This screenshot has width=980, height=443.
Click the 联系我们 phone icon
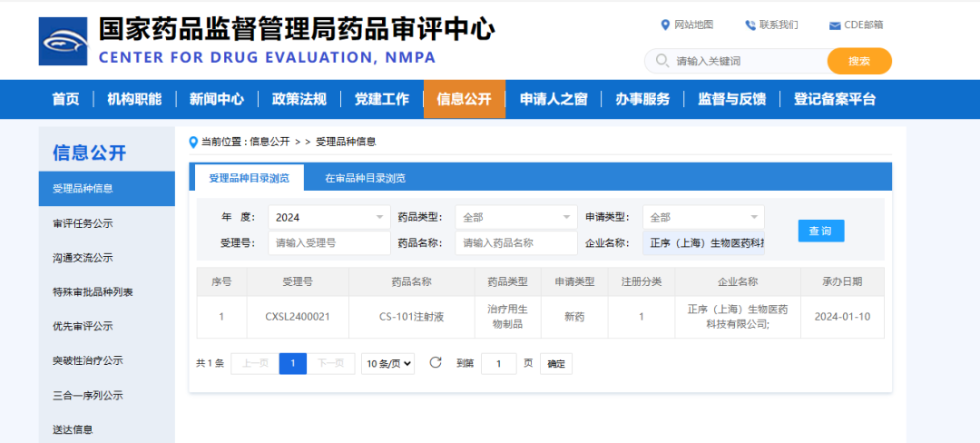(x=750, y=25)
